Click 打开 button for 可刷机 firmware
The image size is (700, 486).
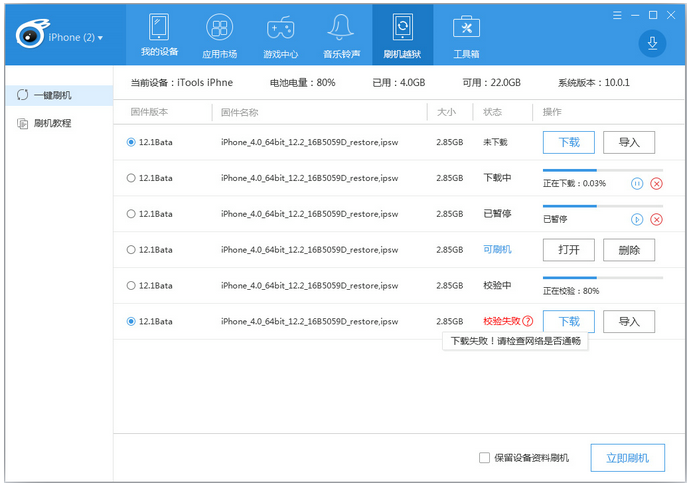[x=568, y=250]
